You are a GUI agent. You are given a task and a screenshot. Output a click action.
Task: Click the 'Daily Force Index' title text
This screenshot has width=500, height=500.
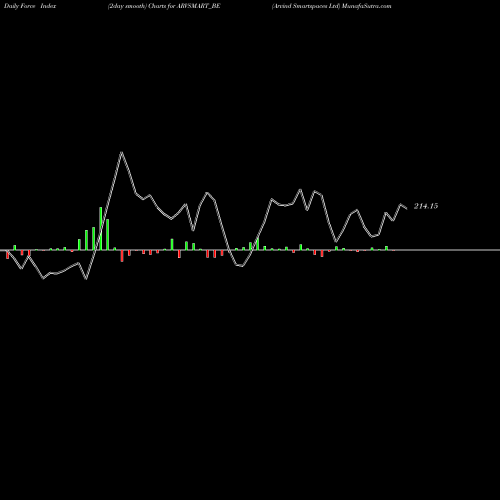(30, 6)
